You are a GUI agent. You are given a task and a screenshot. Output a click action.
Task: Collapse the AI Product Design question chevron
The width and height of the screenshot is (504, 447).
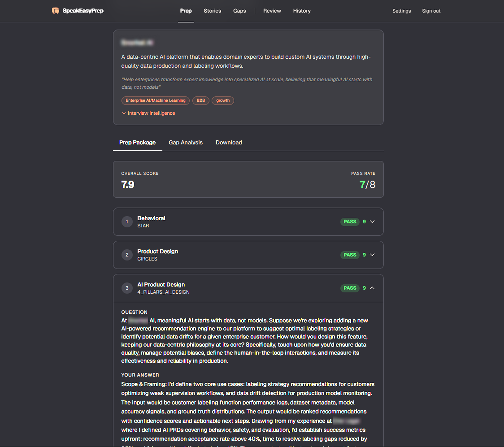tap(372, 288)
